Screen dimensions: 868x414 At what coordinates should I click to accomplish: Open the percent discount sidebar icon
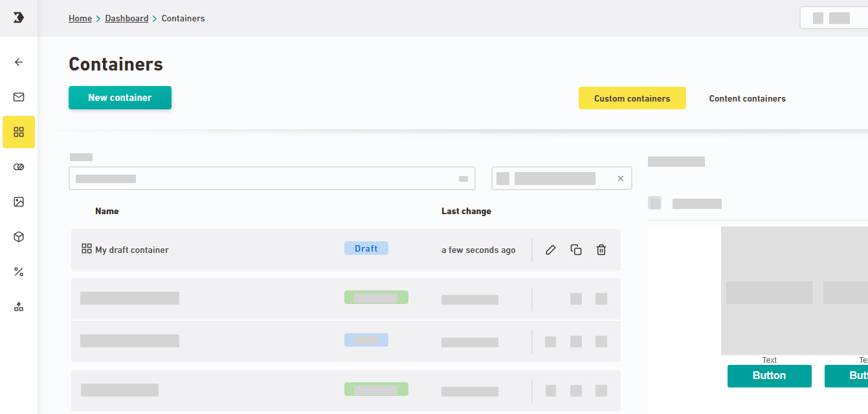point(19,272)
